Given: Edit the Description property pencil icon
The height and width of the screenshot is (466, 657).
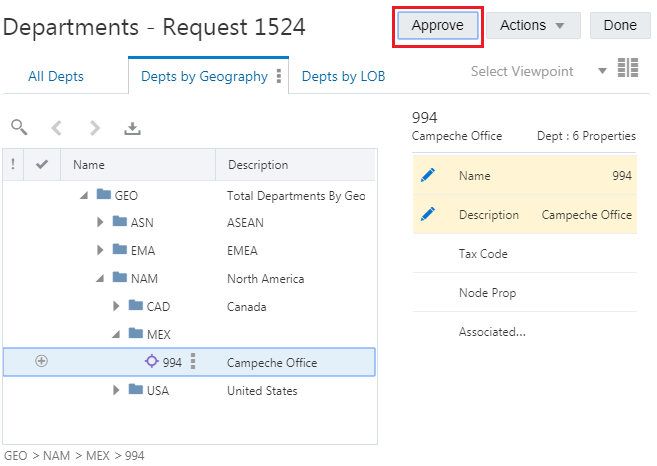Looking at the screenshot, I should pyautogui.click(x=428, y=214).
